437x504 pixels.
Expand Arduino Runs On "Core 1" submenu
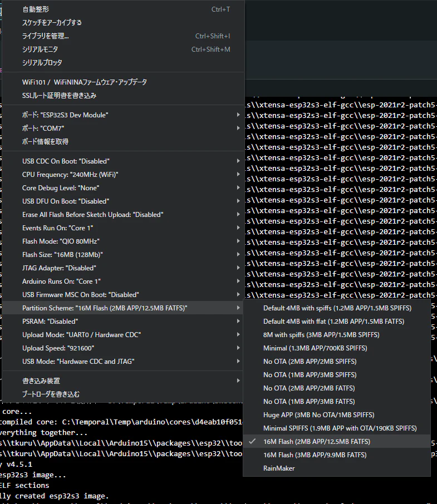coord(123,281)
